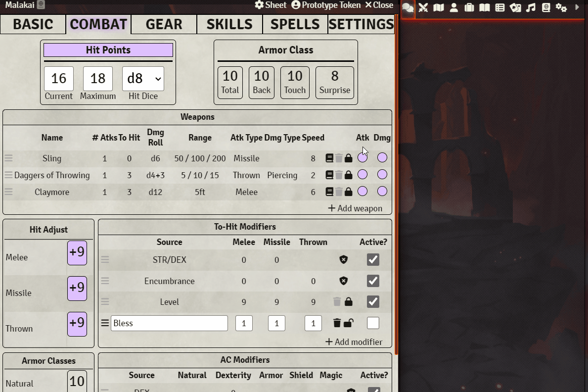588x392 pixels.
Task: Click Add weapon
Action: [355, 208]
